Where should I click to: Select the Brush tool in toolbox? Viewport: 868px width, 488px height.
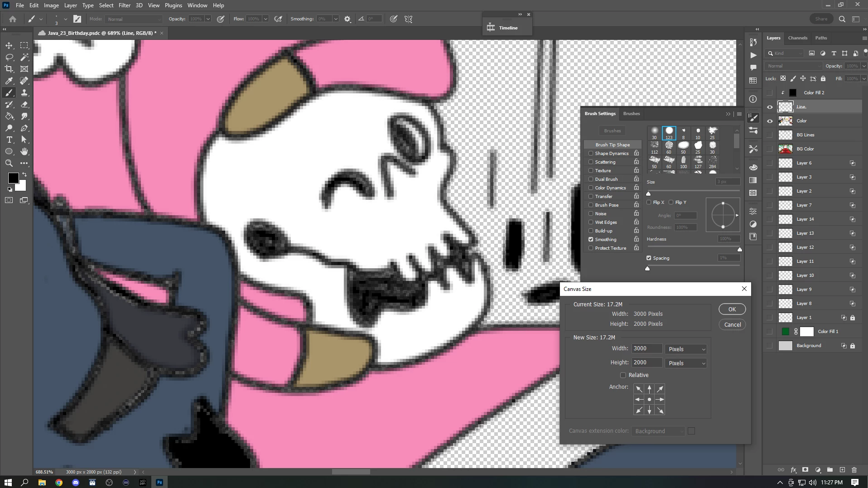click(x=9, y=92)
